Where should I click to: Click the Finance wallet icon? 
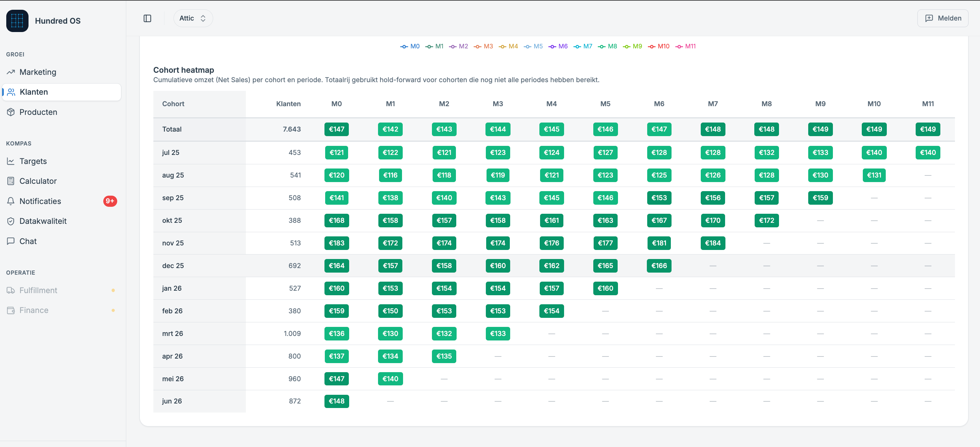[11, 310]
